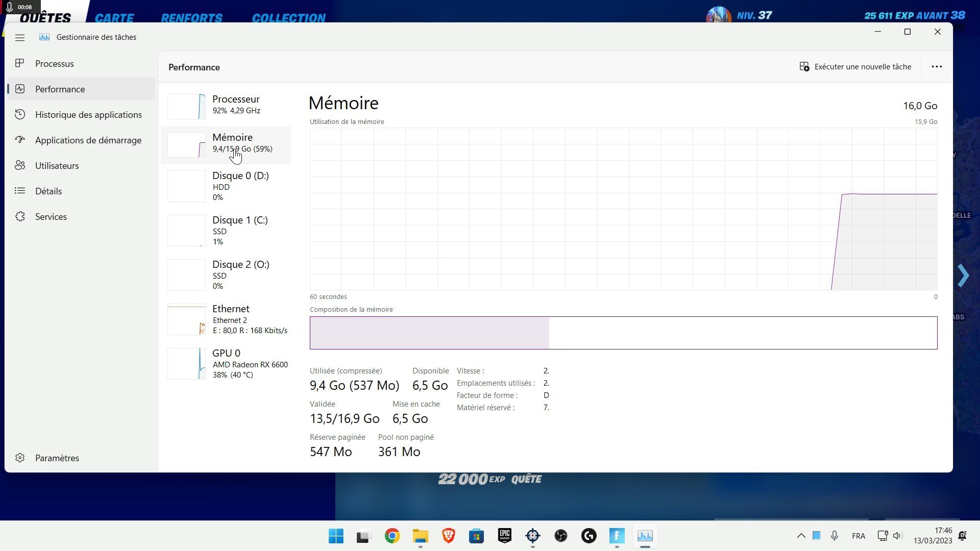980x551 pixels.
Task: Open Historique des applications panel
Action: point(88,114)
